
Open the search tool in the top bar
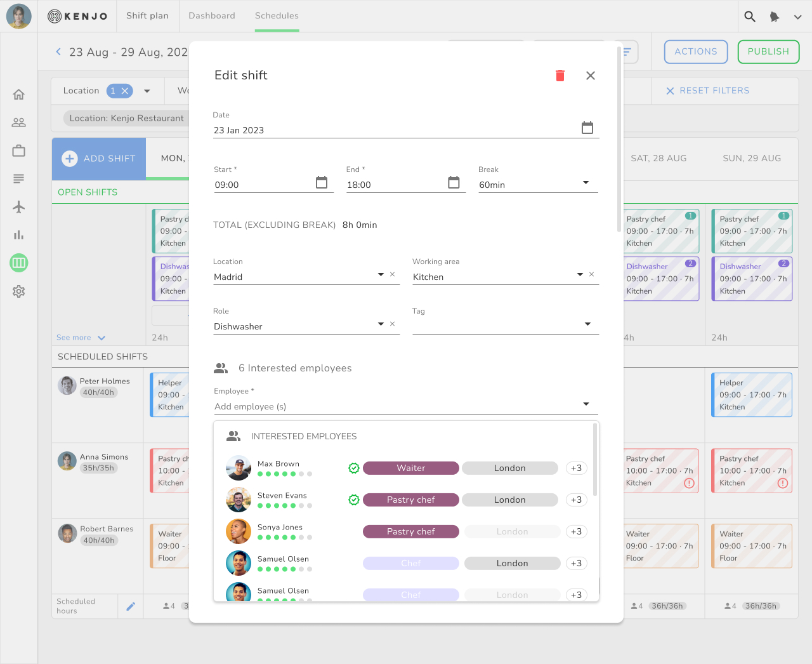tap(750, 17)
